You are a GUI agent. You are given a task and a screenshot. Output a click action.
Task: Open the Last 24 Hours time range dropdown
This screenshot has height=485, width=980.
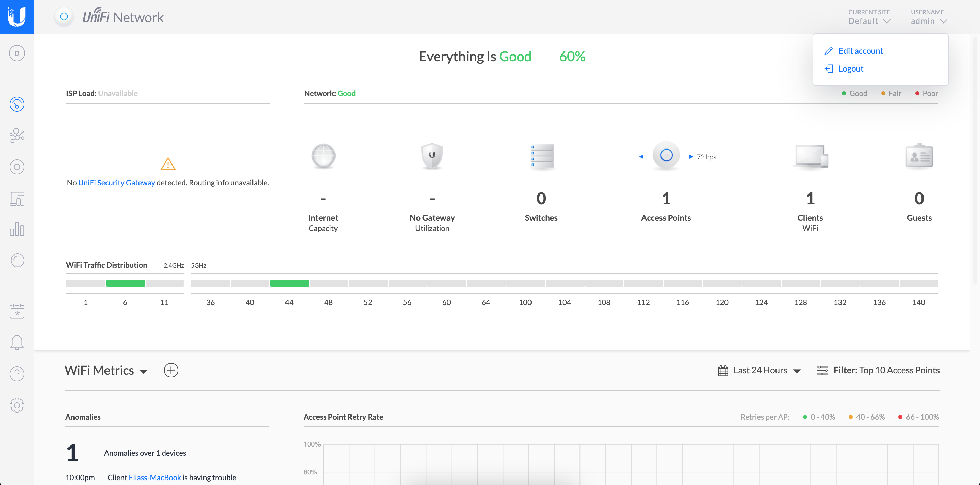coord(767,371)
